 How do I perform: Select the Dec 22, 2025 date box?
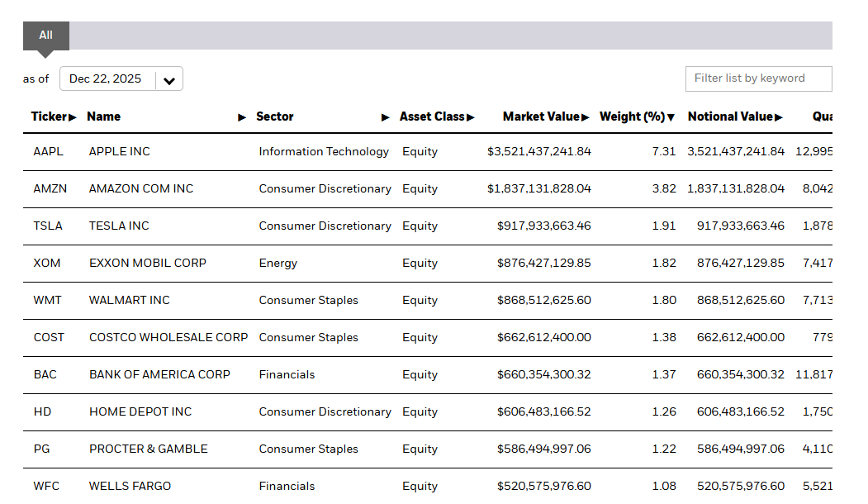pyautogui.click(x=106, y=79)
